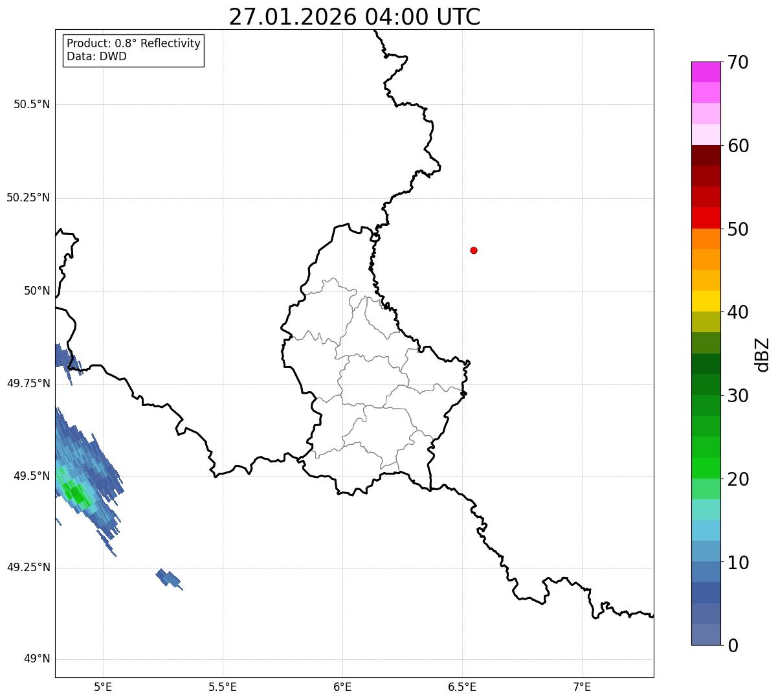Click the '50.25°N' latitude label
Screen dimensions: 778x700
click(x=28, y=198)
